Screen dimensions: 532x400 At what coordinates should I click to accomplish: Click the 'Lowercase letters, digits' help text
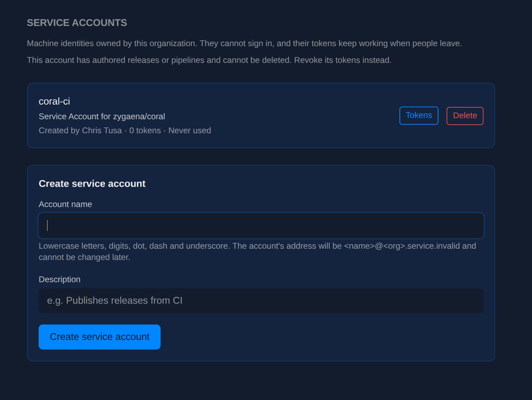click(257, 251)
